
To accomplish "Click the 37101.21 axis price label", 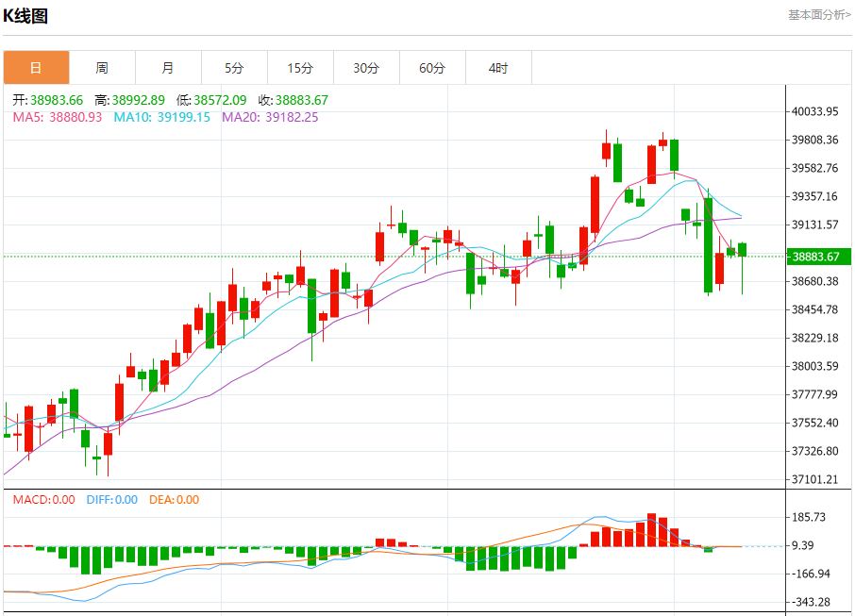I will [815, 480].
